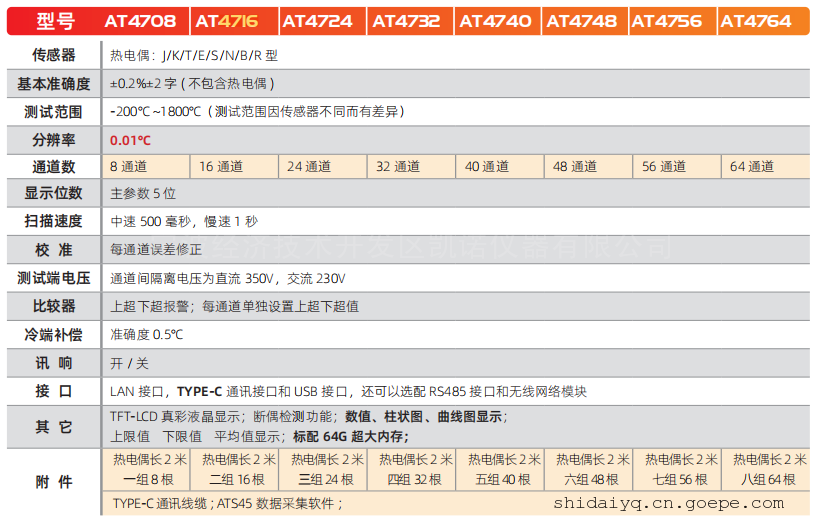Select the AT4756 model header
The width and height of the screenshot is (817, 521).
tap(671, 21)
